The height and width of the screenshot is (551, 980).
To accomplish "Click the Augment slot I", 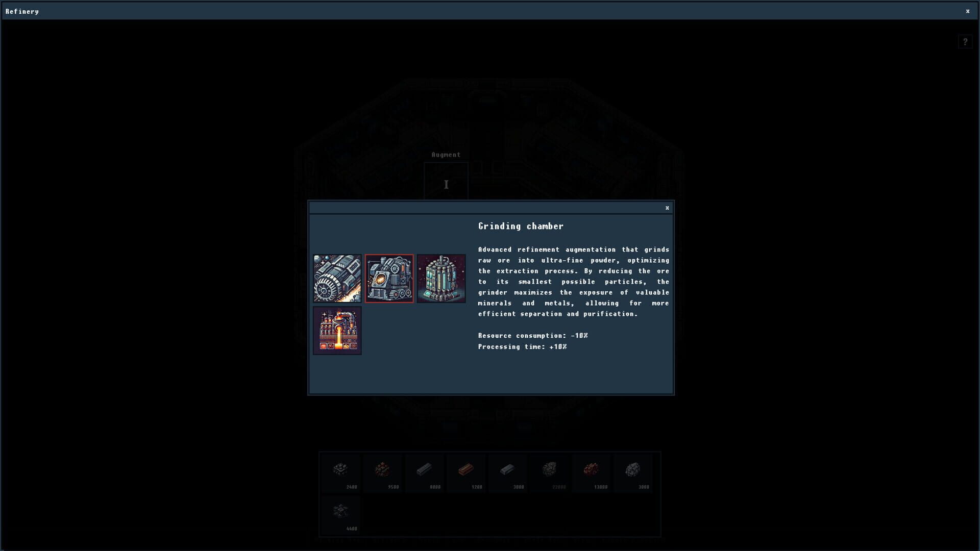I will (446, 184).
